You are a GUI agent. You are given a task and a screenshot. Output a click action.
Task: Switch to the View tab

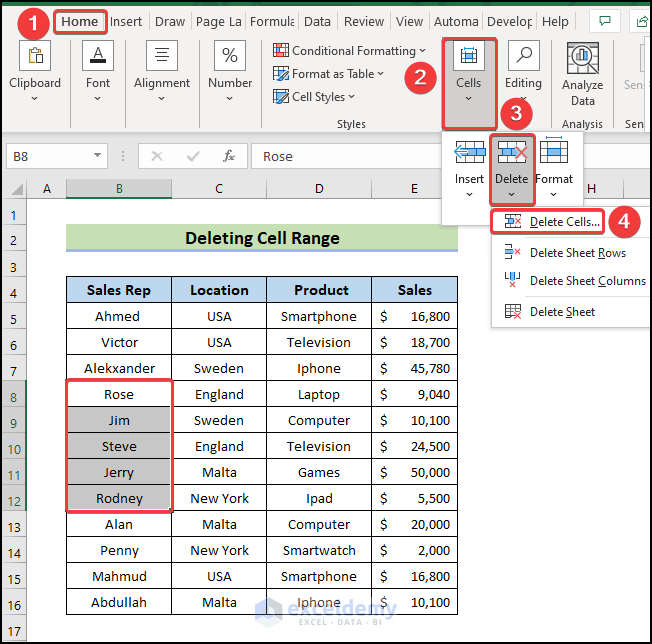[409, 21]
